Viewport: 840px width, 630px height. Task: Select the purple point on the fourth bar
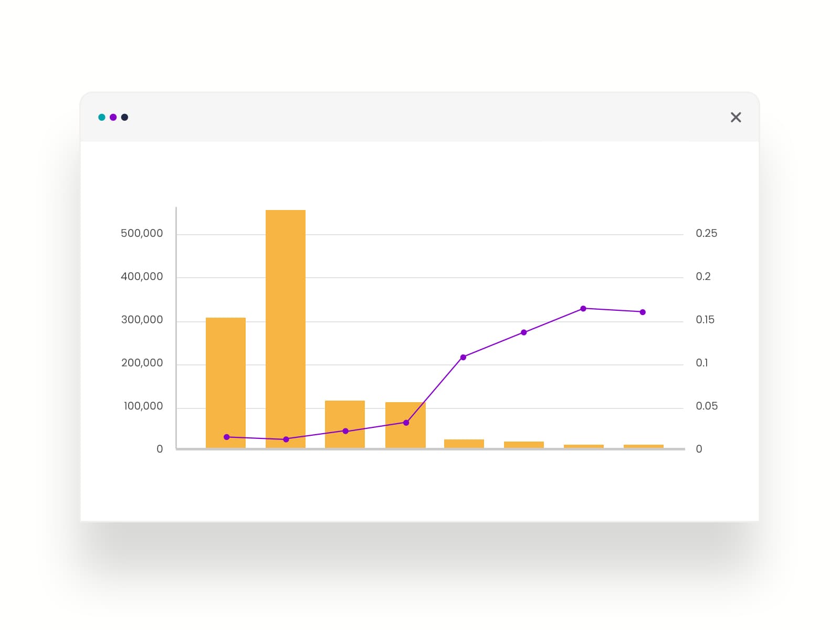(x=406, y=423)
